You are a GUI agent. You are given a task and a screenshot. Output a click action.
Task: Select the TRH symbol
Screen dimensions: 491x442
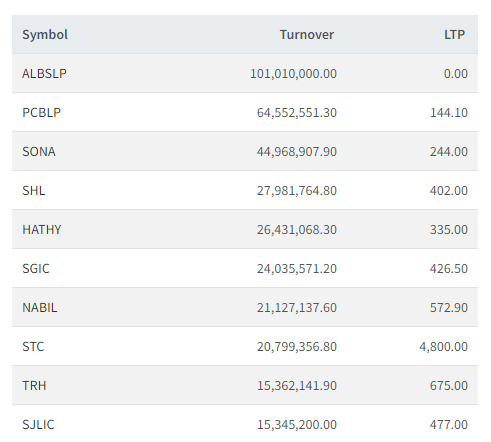[34, 386]
